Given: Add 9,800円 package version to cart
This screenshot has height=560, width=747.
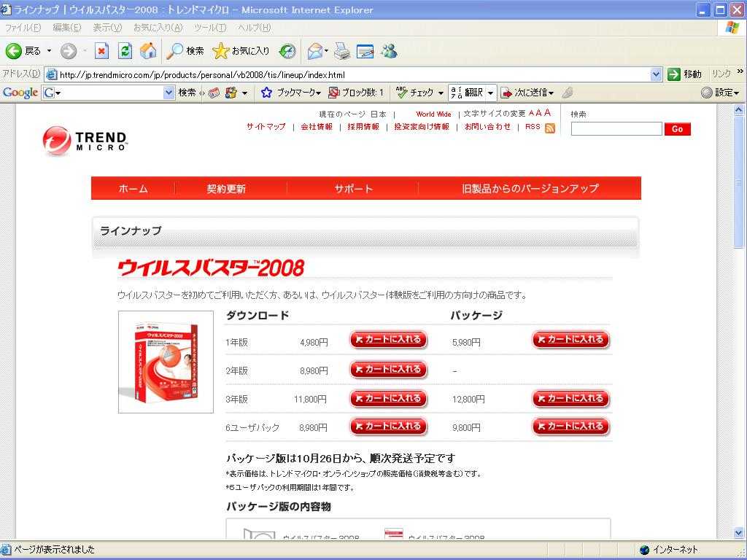Looking at the screenshot, I should click(570, 426).
